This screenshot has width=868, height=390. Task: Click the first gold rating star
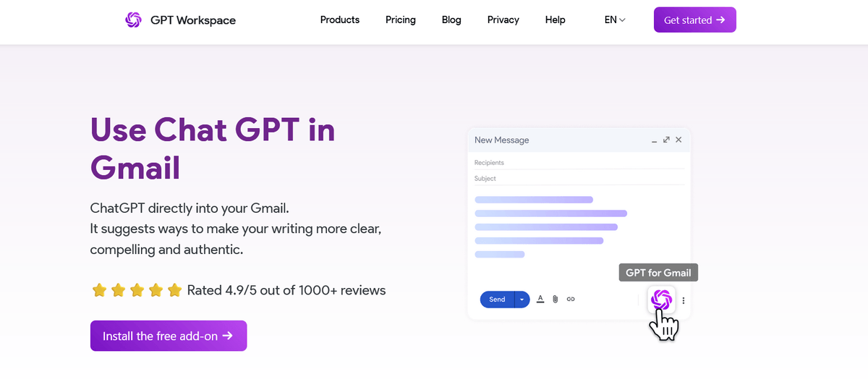click(99, 290)
